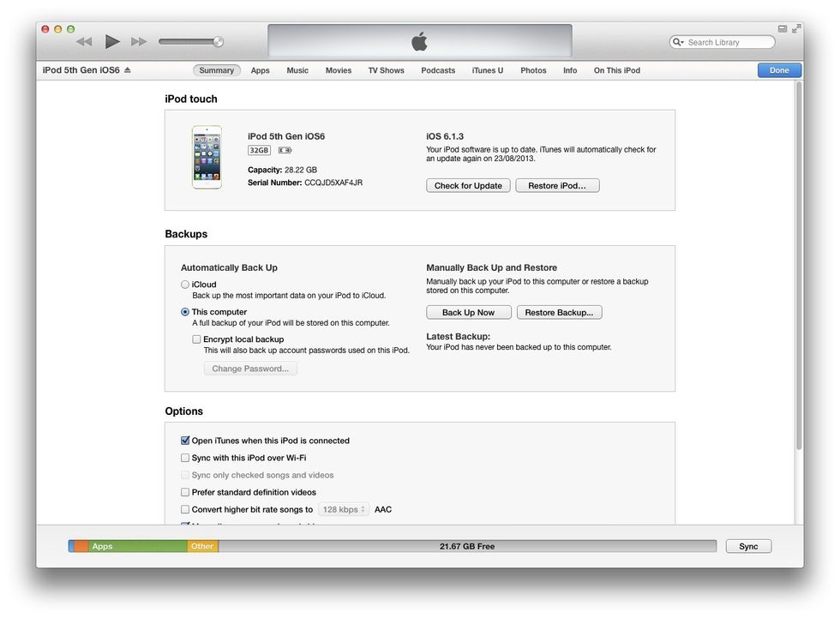Uncheck Open iTunes when this iPod is connected

click(185, 441)
